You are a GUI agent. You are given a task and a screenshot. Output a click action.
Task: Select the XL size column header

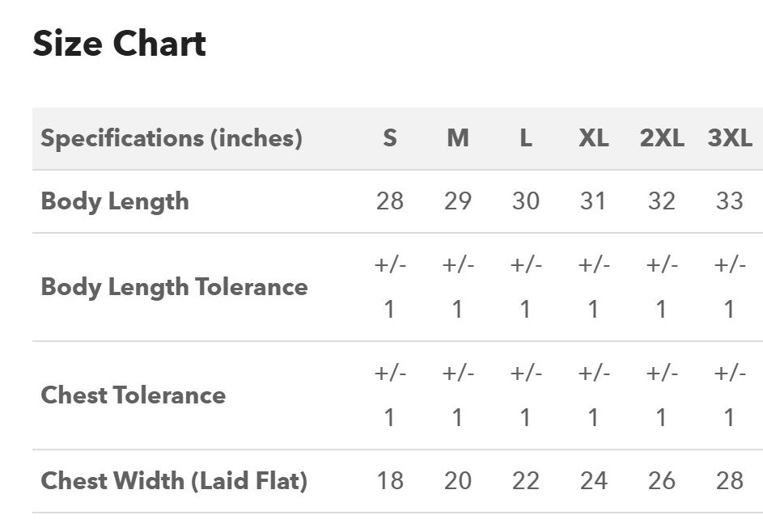594,138
